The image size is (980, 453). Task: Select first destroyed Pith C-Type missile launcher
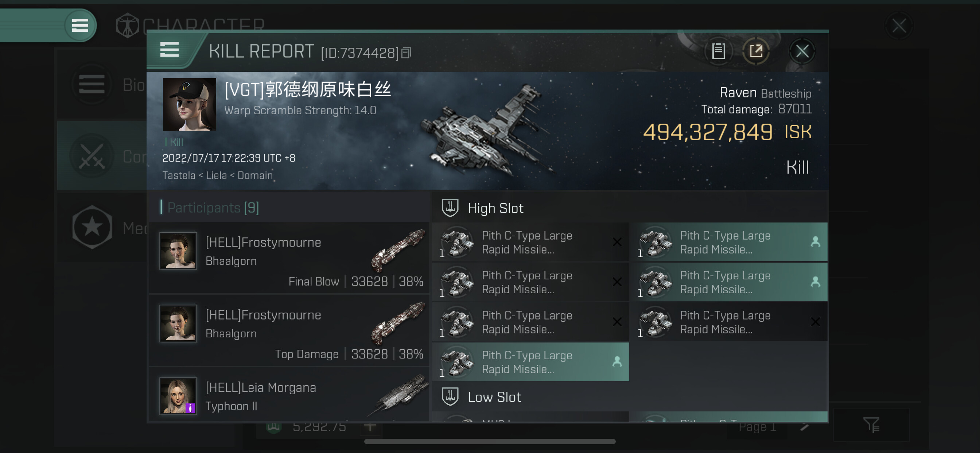530,242
